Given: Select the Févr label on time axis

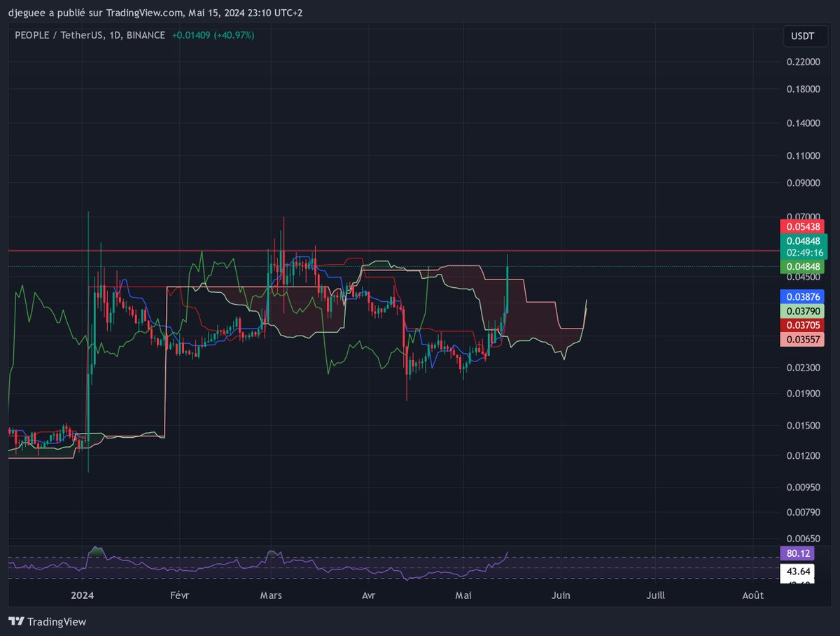Looking at the screenshot, I should point(178,595).
